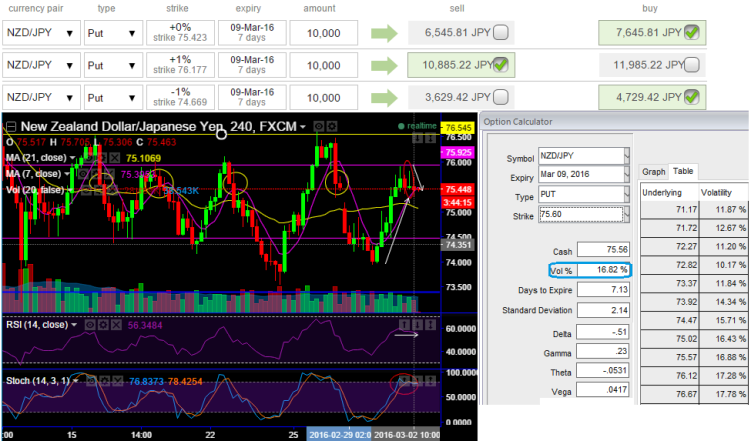Hide the RSI indicator using eye icon
This screenshot has height=441, width=751.
click(89, 325)
